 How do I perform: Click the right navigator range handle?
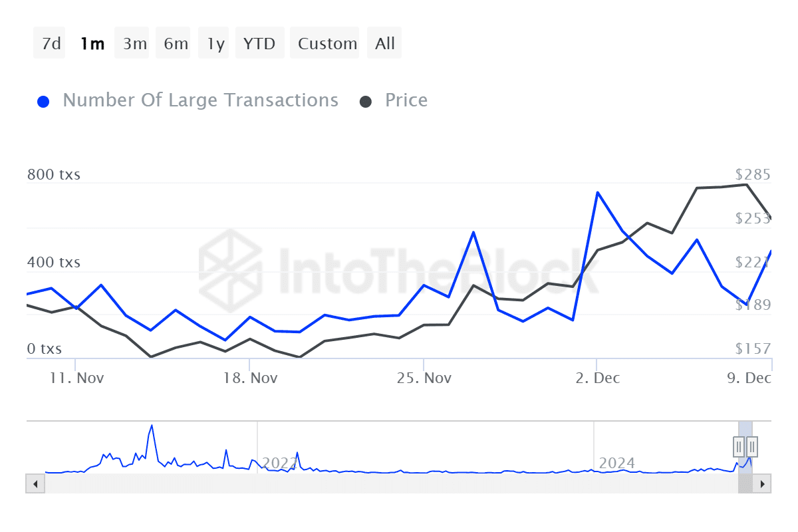pyautogui.click(x=752, y=446)
